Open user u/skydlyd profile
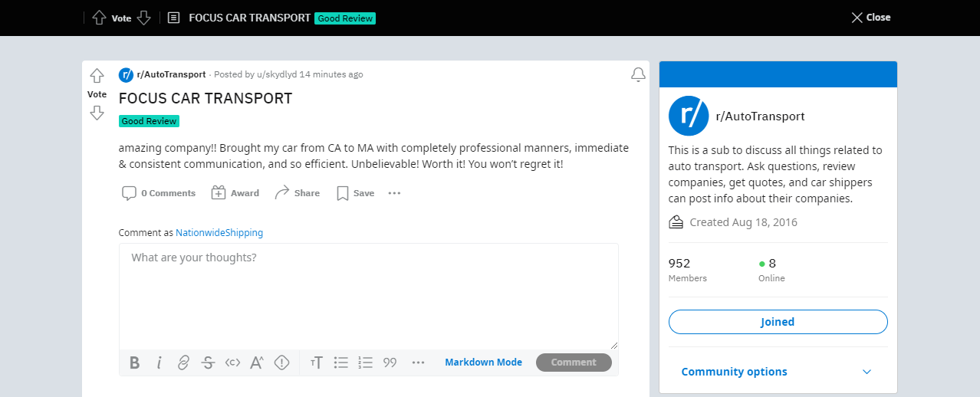 click(x=277, y=74)
